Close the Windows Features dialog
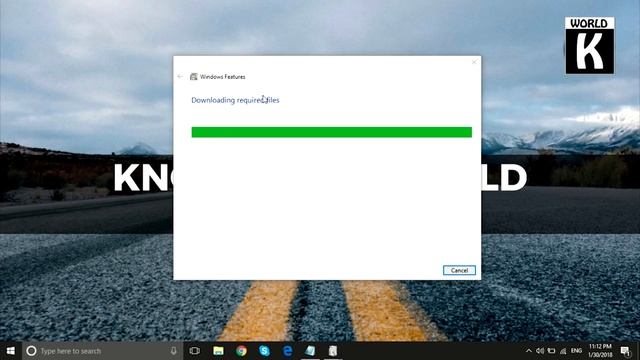This screenshot has width=640, height=360. pos(474,62)
